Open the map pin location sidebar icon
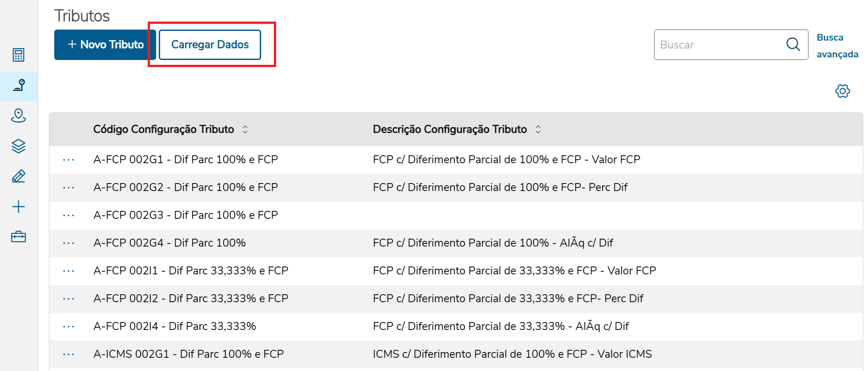 pos(19,116)
